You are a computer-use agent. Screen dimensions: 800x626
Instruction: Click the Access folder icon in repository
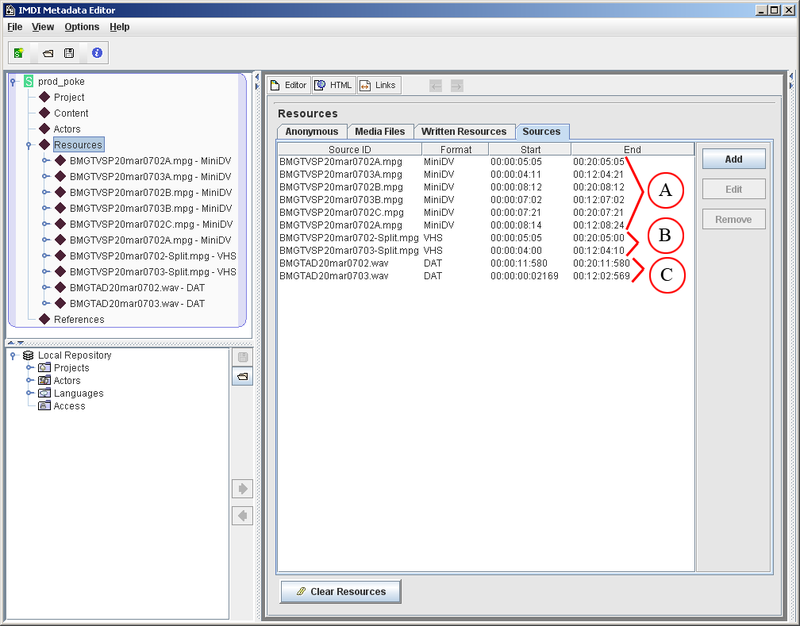[45, 406]
